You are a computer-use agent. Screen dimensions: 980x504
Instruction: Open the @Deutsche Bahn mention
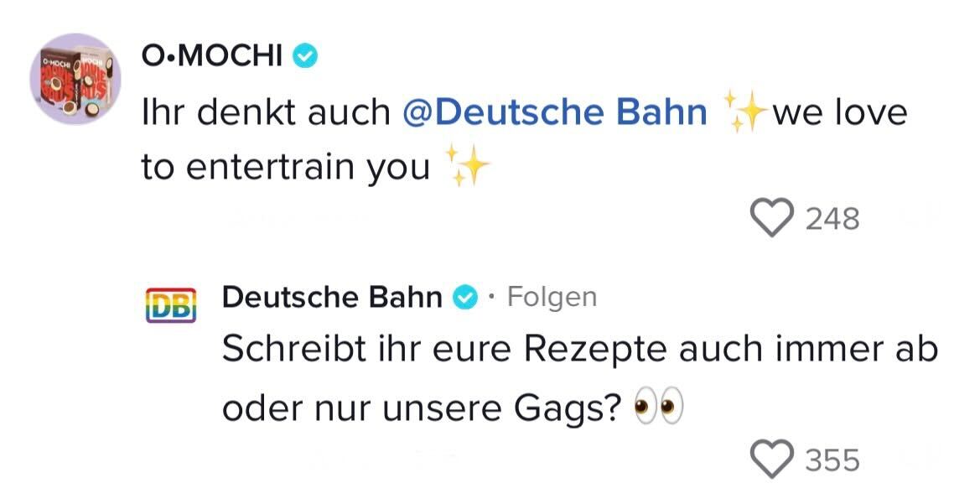(554, 112)
